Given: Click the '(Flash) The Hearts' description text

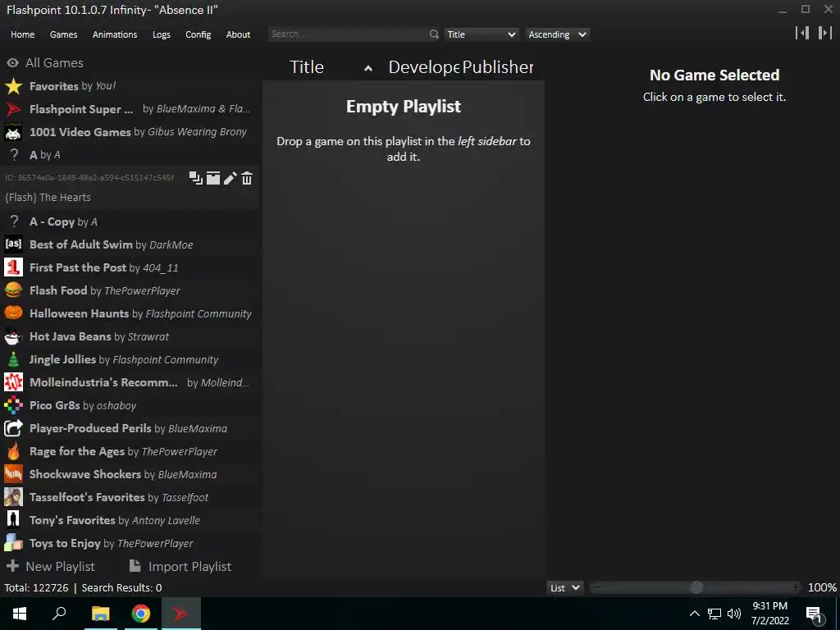Looking at the screenshot, I should 48,197.
